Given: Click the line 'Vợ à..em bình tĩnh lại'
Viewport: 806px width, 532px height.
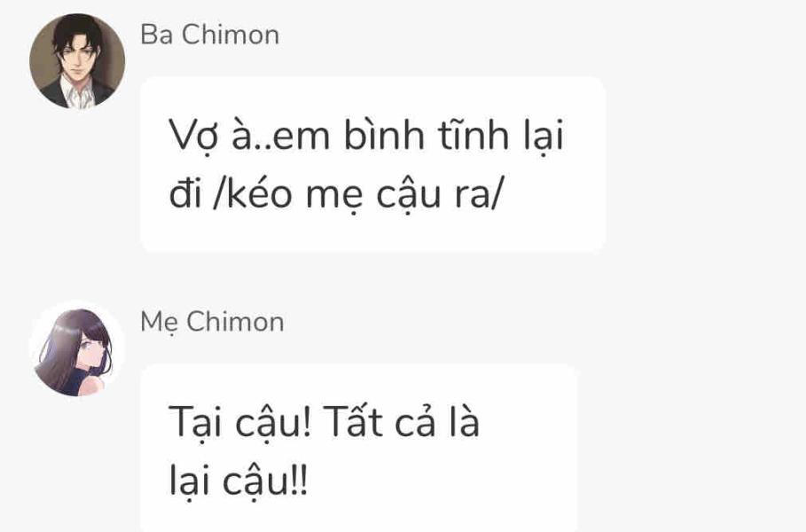Looking at the screenshot, I should click(x=366, y=137).
